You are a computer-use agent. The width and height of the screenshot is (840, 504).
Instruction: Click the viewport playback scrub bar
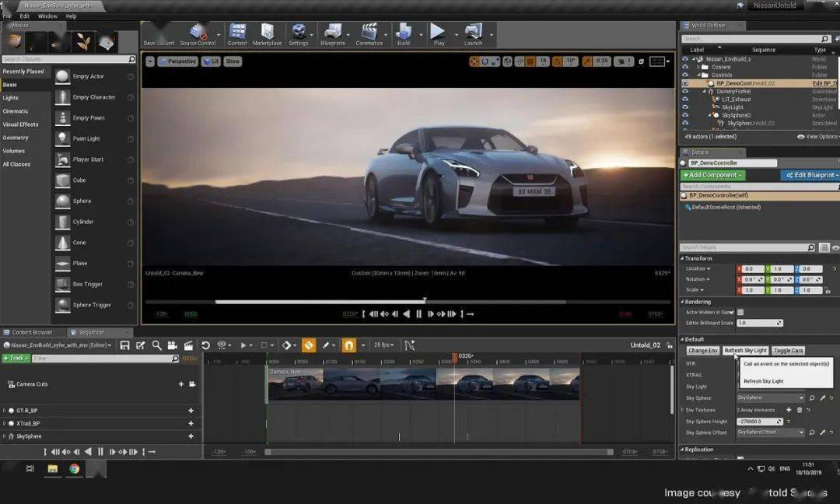(x=407, y=302)
